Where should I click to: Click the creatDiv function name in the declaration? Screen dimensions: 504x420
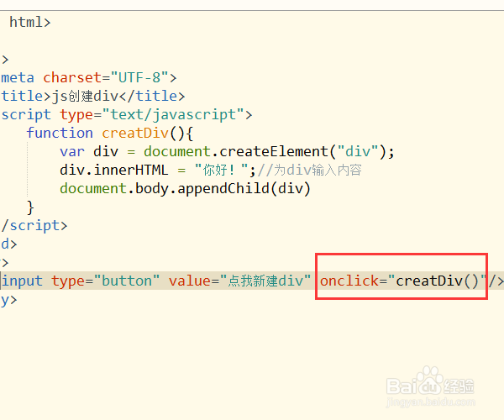[135, 133]
